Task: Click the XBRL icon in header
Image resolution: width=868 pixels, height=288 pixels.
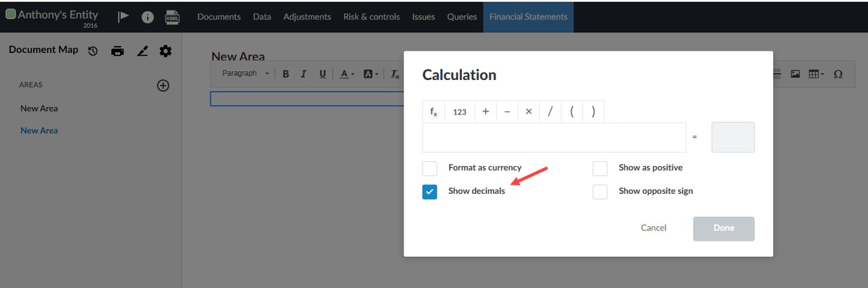Action: (x=172, y=17)
